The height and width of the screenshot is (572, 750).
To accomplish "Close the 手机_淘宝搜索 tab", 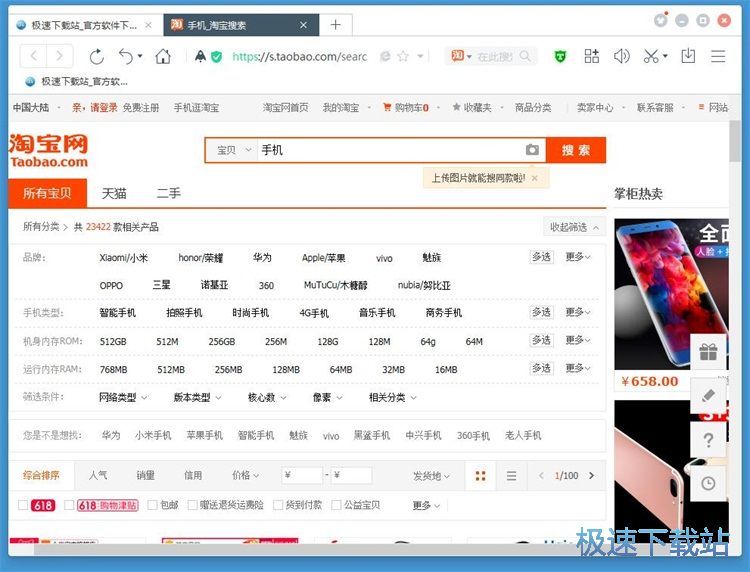I will pos(303,25).
